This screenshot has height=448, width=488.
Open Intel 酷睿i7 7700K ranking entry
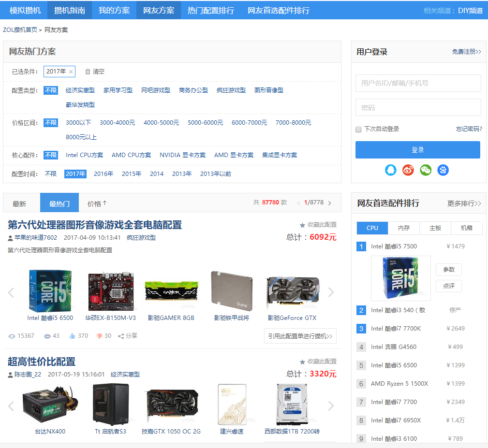click(396, 329)
